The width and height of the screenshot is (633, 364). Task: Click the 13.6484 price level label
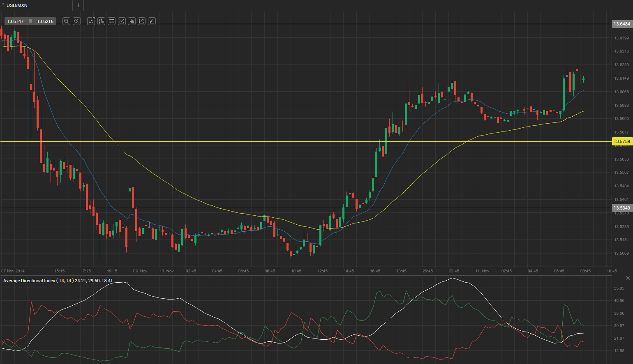click(x=621, y=24)
